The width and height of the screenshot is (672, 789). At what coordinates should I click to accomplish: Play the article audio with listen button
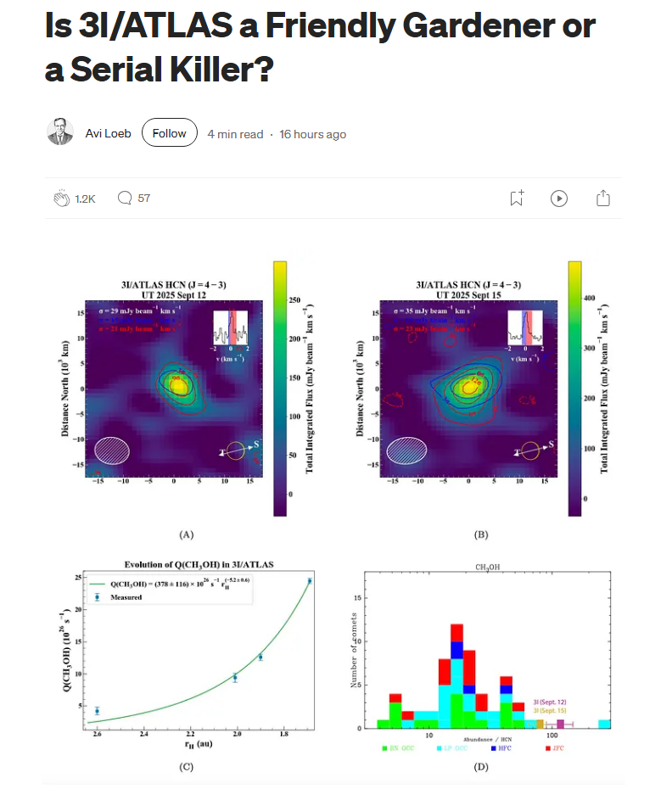[x=558, y=199]
